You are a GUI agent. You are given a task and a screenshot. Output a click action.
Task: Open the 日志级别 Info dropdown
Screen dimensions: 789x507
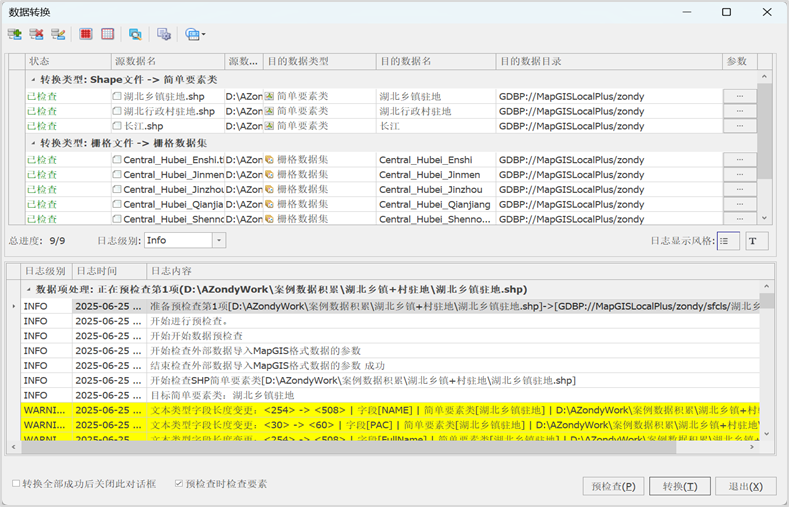219,240
